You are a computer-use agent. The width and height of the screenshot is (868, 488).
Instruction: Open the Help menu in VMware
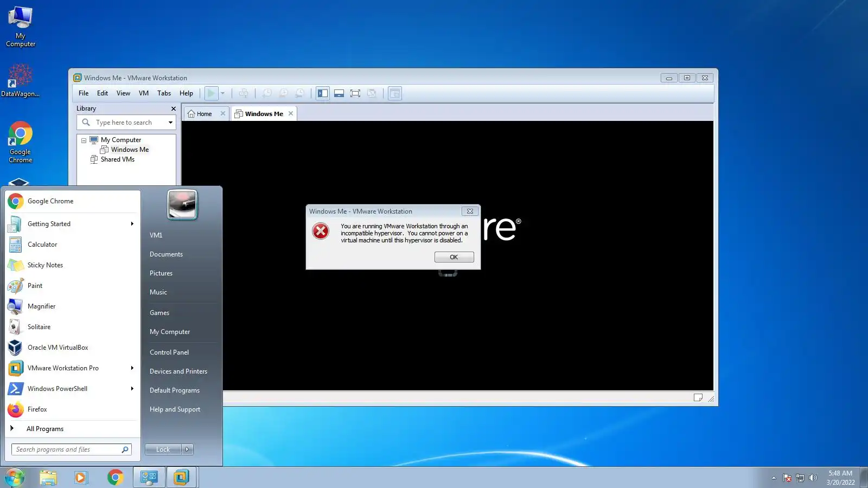[186, 93]
